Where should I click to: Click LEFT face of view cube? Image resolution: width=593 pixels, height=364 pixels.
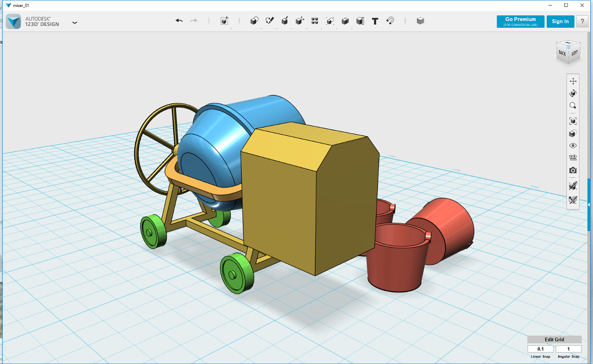[x=574, y=53]
